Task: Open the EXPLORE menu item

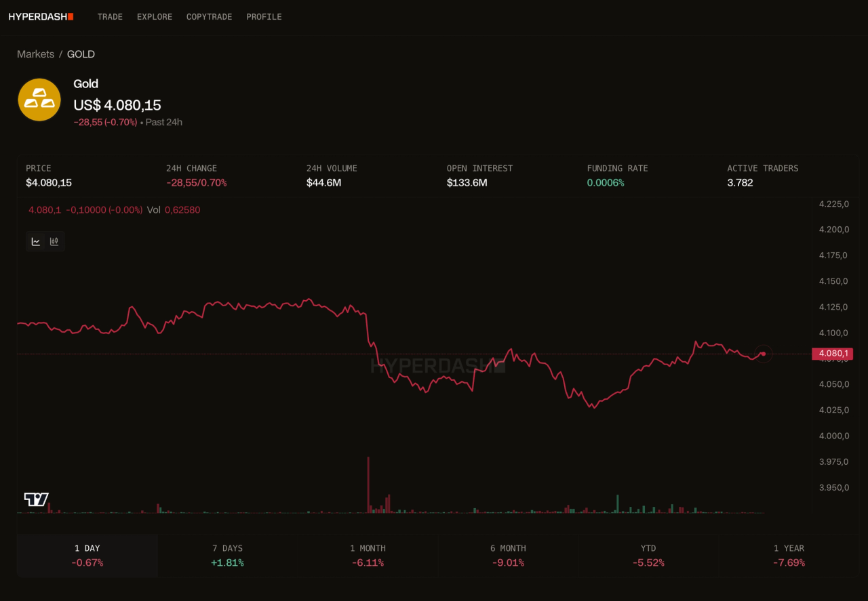Action: (x=155, y=17)
